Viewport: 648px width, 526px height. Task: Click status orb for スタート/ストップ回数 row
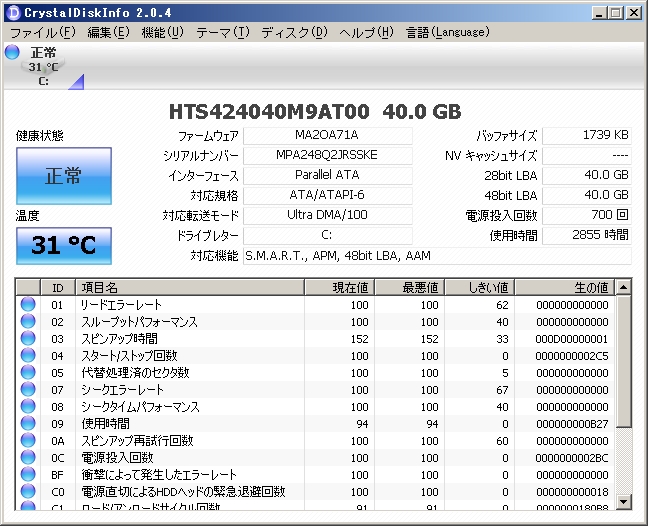(x=28, y=355)
